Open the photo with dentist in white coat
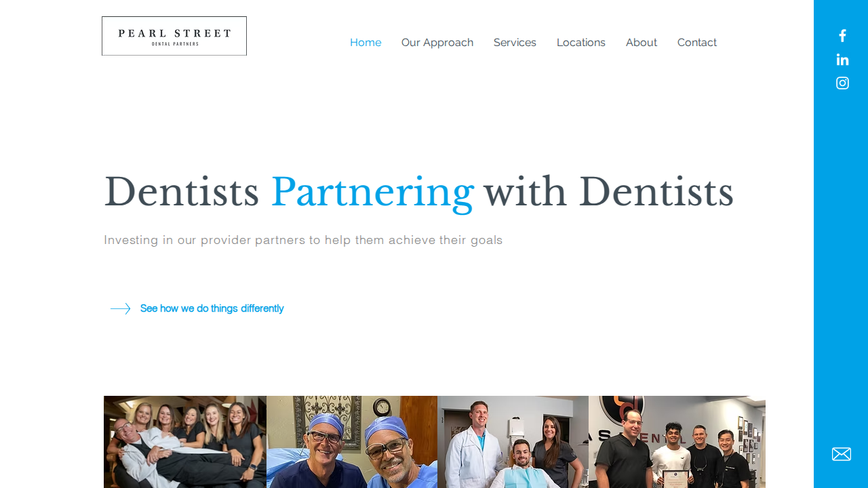This screenshot has width=868, height=488. 513,442
